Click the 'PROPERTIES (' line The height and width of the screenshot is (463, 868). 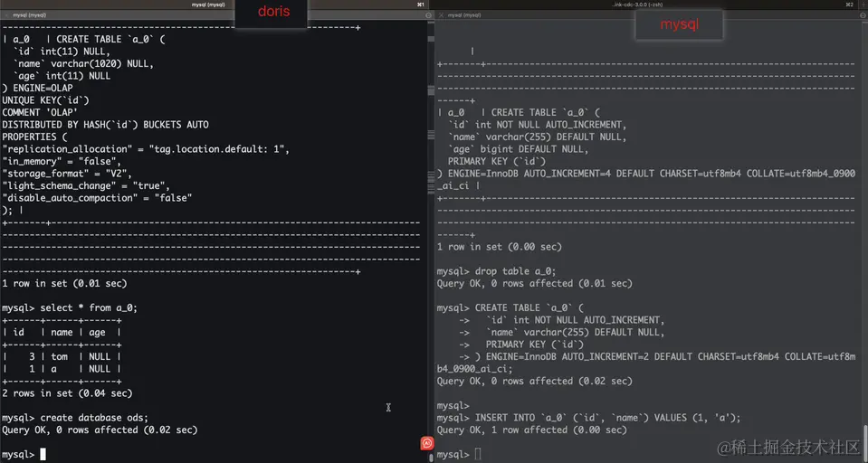[x=34, y=137]
